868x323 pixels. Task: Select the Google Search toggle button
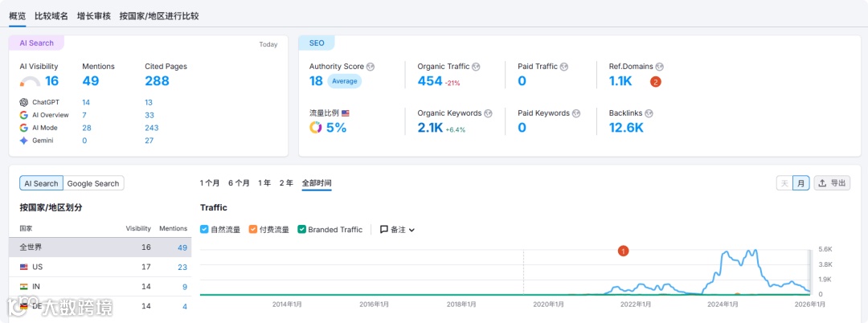(93, 183)
